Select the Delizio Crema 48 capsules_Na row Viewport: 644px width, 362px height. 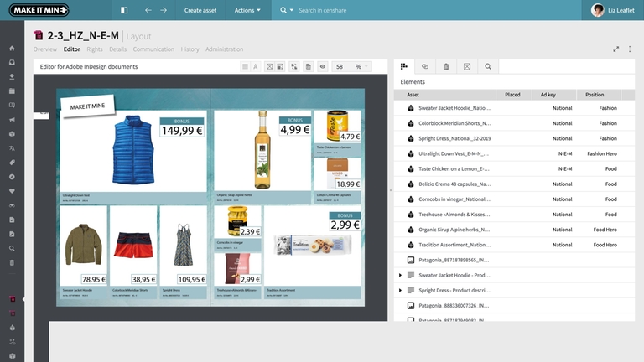(514, 184)
